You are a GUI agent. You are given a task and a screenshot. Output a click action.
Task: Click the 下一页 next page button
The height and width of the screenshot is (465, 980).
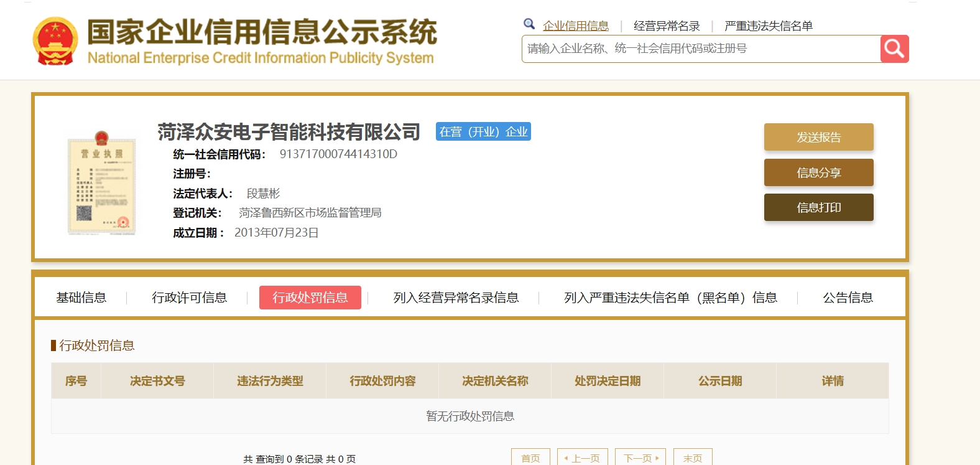[640, 458]
